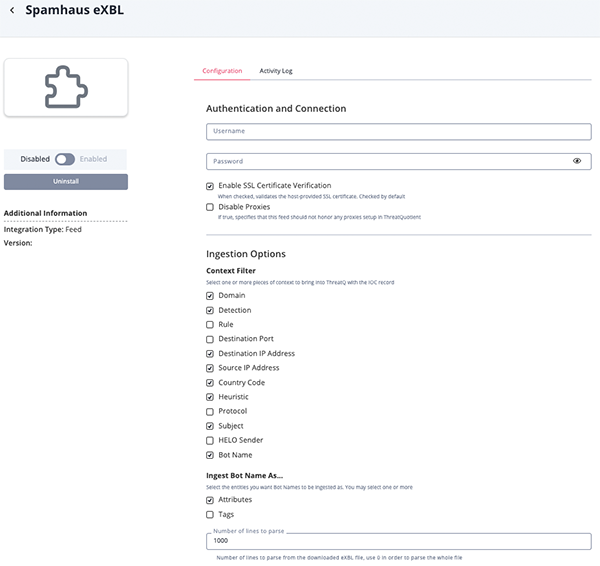The image size is (600, 566).
Task: Click the Spamhaus eXBL page title
Action: click(75, 10)
